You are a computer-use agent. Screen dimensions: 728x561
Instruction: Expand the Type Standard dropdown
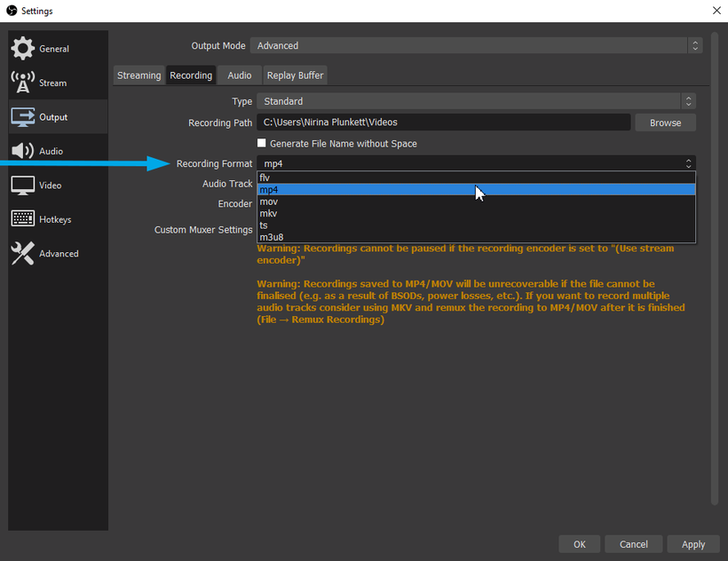476,101
